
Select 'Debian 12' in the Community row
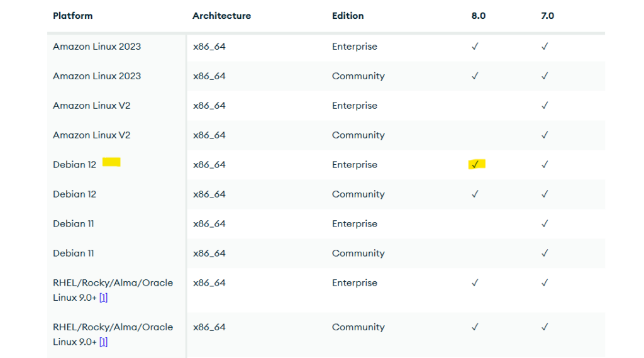click(74, 194)
